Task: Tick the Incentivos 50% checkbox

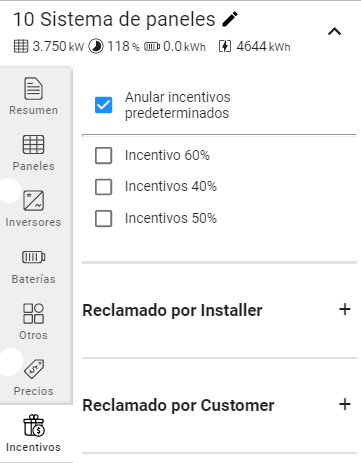Action: point(103,219)
